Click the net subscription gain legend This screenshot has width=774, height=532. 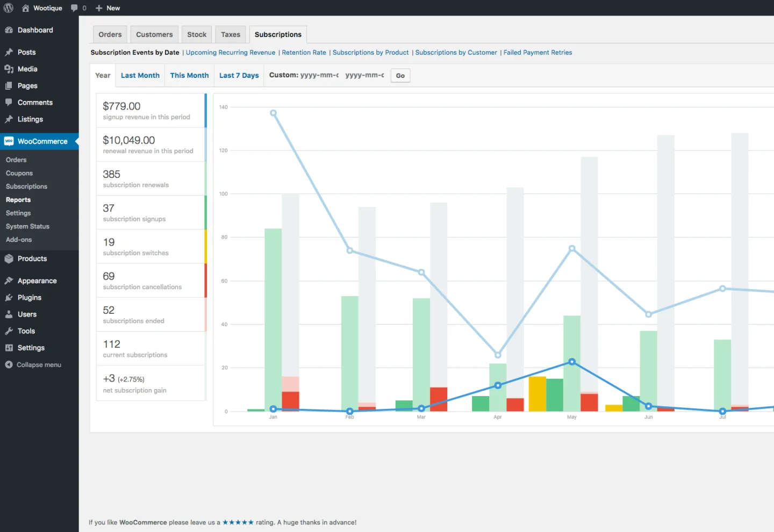tap(152, 383)
